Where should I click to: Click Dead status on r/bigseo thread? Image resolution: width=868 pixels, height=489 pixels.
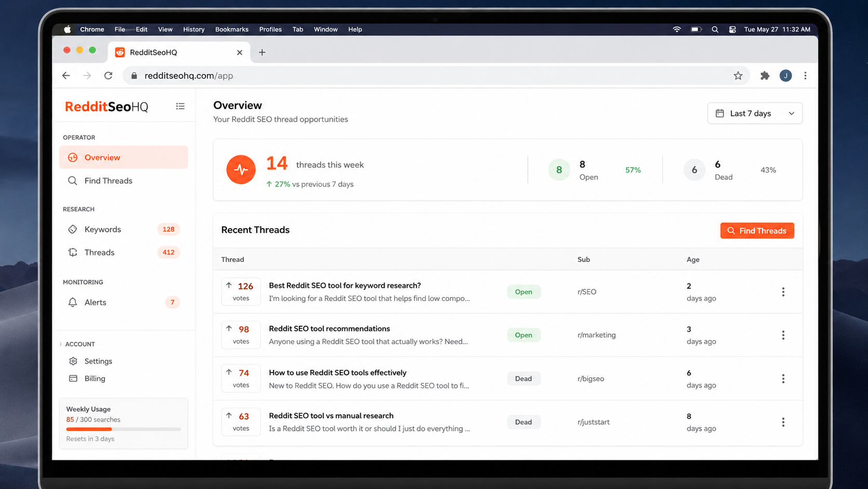coord(523,379)
